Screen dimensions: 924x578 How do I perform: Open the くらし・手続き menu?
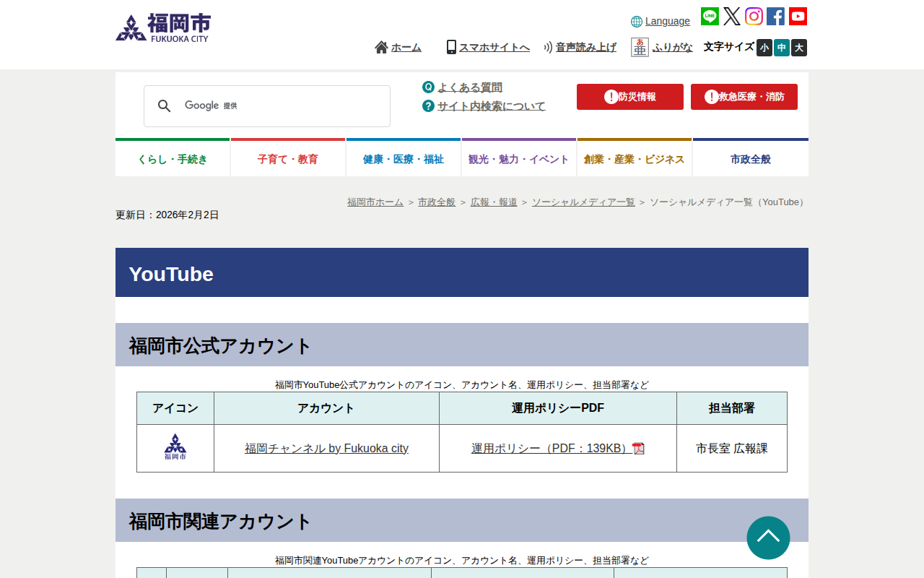click(x=173, y=159)
